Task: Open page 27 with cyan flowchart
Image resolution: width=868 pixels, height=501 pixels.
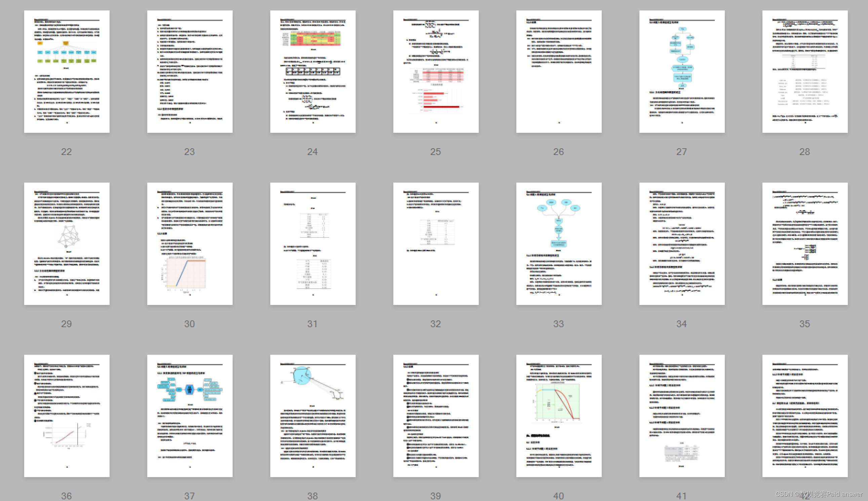Action: [x=681, y=72]
